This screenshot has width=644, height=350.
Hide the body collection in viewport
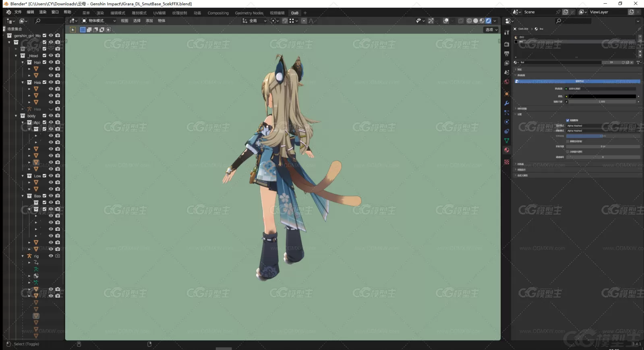[51, 116]
